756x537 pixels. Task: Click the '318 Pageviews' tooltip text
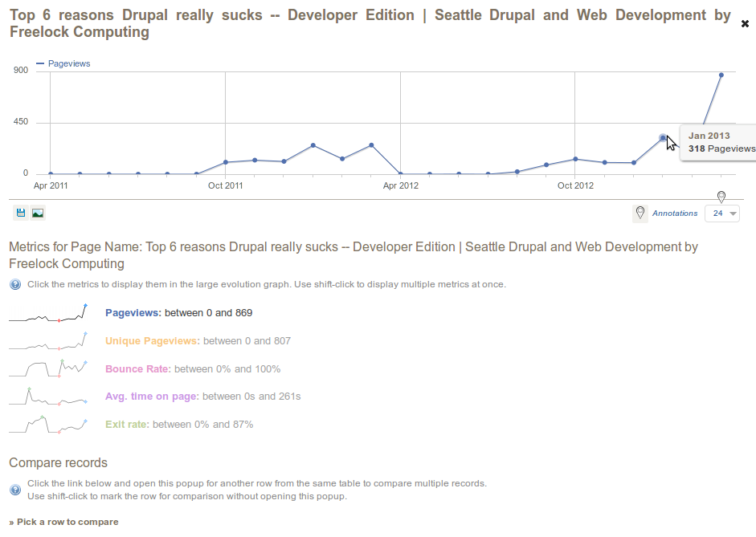click(721, 148)
